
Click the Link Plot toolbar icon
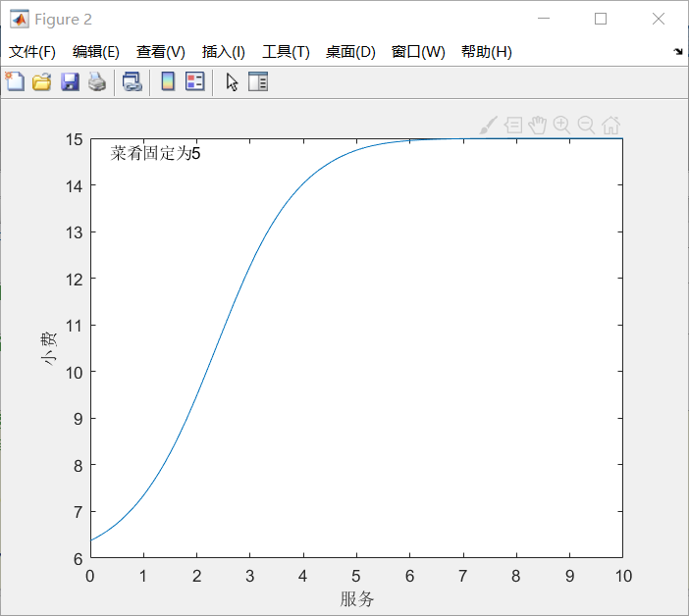[132, 81]
